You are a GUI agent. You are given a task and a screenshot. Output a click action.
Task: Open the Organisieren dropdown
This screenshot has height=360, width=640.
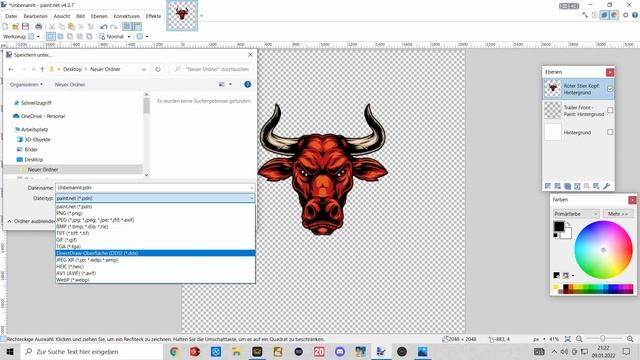pyautogui.click(x=26, y=84)
